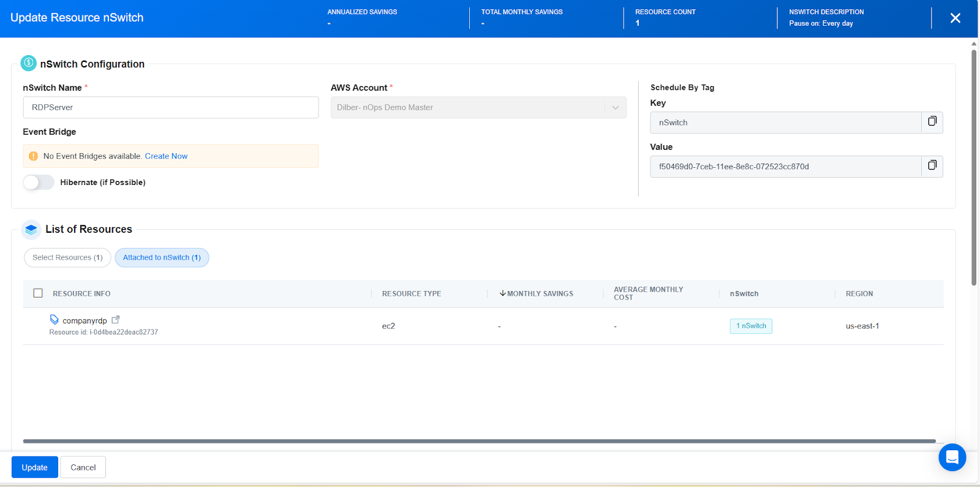Click the List of Resources layers icon
Image resolution: width=980 pixels, height=487 pixels.
pos(31,229)
